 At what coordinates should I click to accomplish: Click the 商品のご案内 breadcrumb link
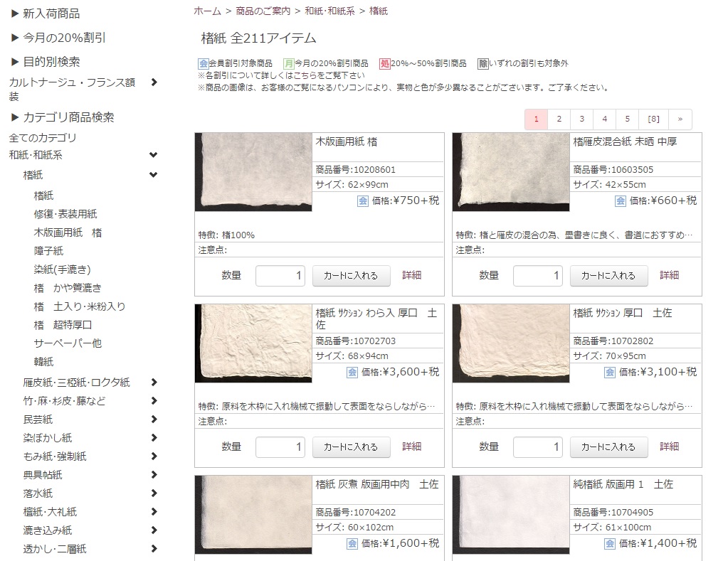click(263, 11)
